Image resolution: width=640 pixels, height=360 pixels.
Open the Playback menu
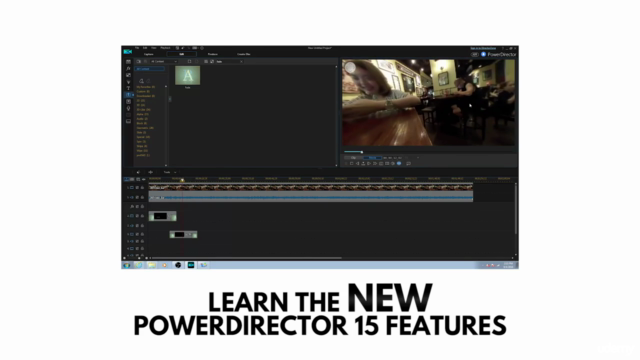tap(165, 48)
